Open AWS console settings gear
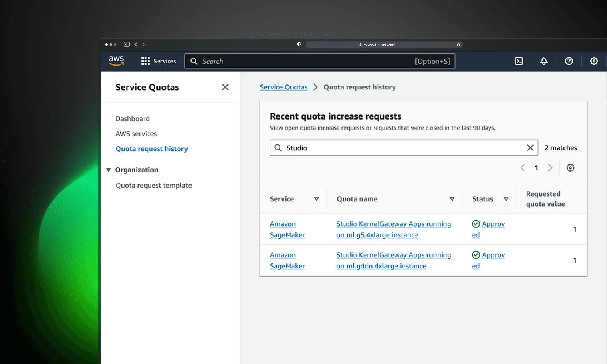 [594, 61]
